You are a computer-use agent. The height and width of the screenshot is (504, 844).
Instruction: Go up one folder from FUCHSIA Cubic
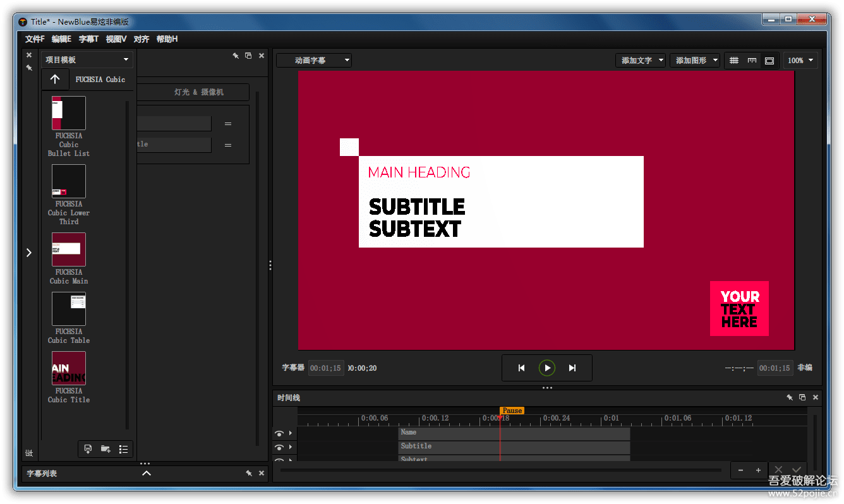click(55, 80)
